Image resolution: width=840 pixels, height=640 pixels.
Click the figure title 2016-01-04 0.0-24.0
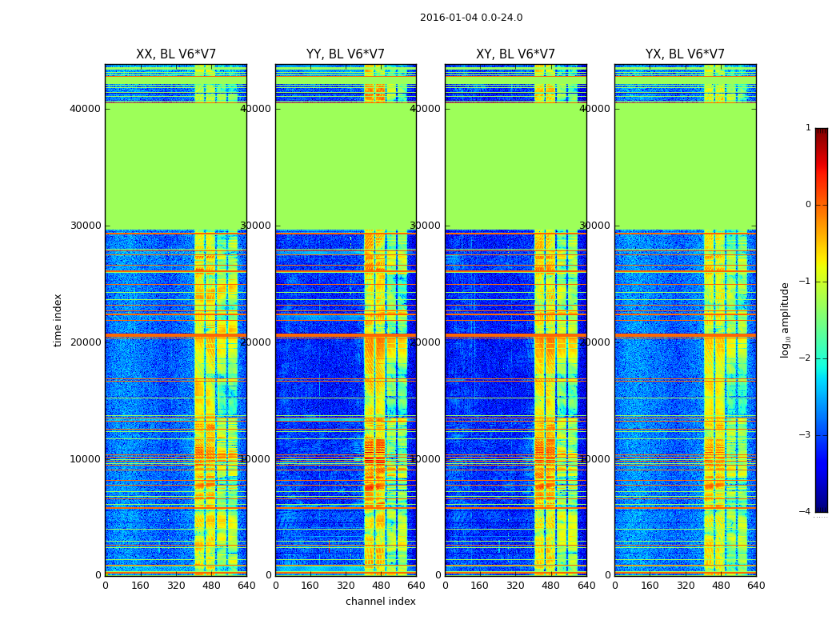click(471, 18)
